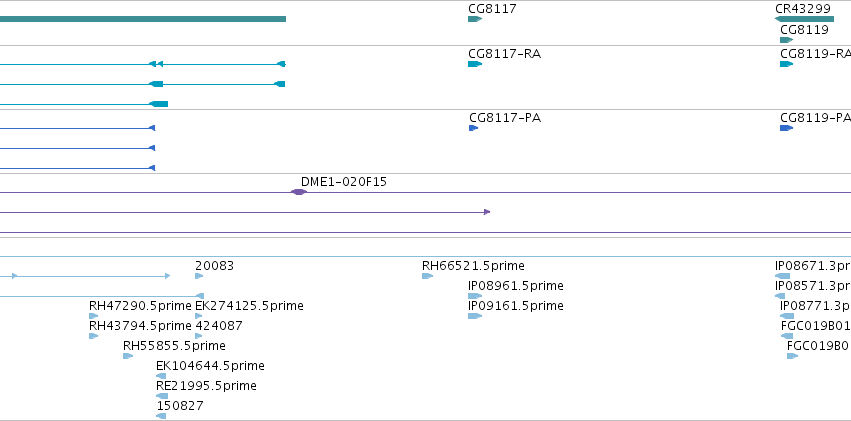Select the CG8119-RA transcript arrow
Image resolution: width=851 pixels, height=421 pixels.
786,64
